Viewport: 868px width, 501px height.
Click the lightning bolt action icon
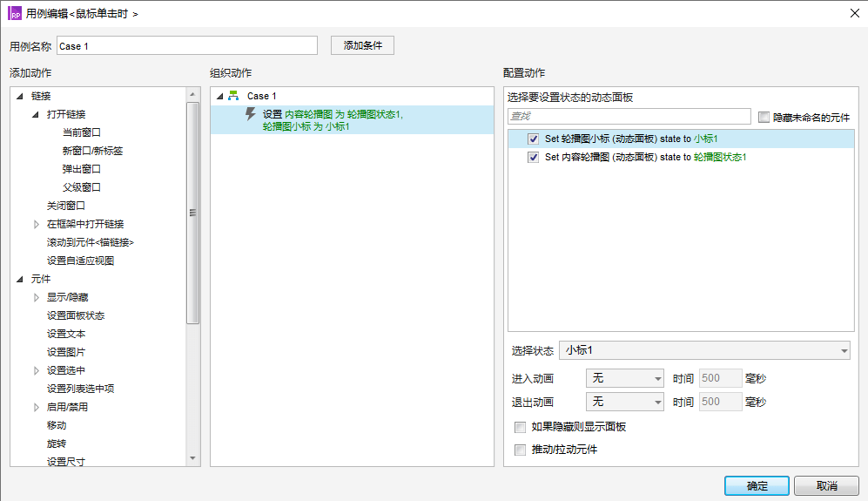pos(250,114)
